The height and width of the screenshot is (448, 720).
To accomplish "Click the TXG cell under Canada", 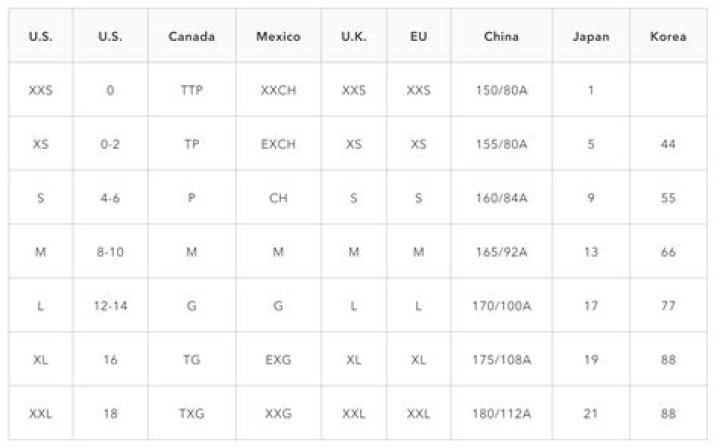I will click(191, 414).
